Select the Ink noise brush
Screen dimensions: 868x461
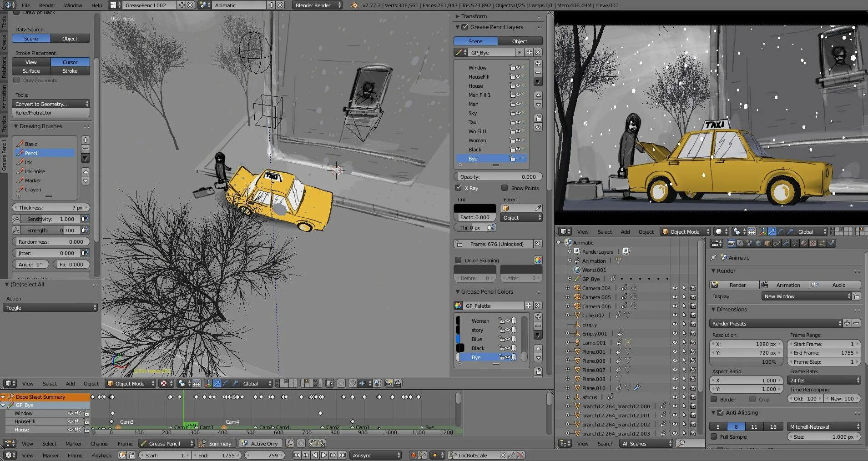45,171
